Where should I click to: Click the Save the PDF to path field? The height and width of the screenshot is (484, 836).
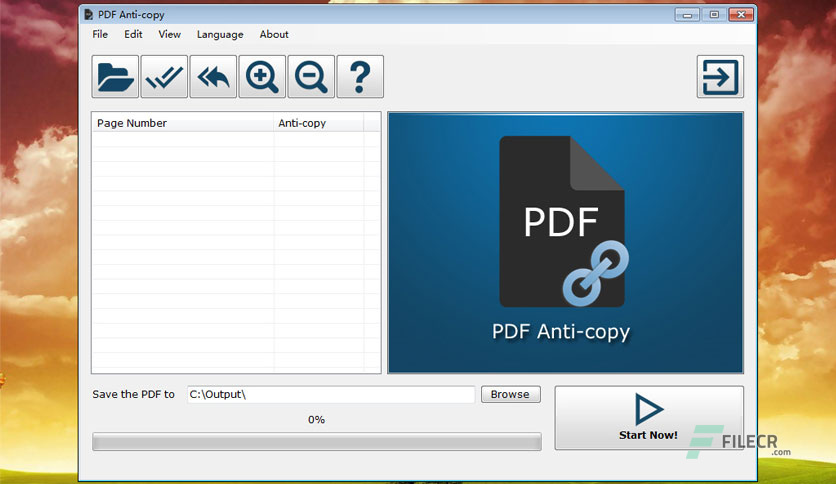(x=331, y=394)
